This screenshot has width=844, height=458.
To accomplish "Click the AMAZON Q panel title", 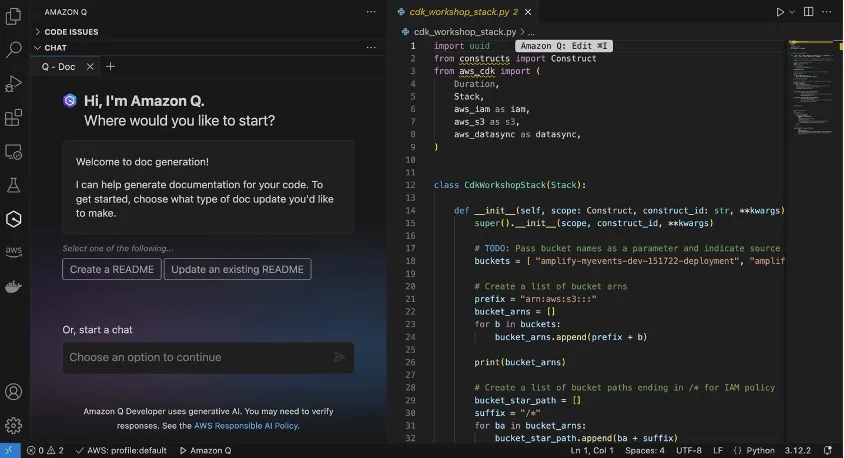I will (x=65, y=12).
